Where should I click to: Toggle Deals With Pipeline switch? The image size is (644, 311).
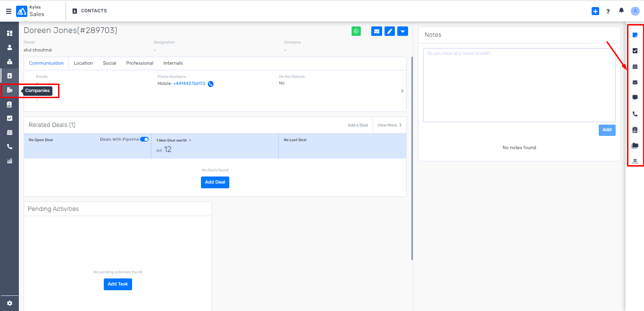(x=144, y=139)
